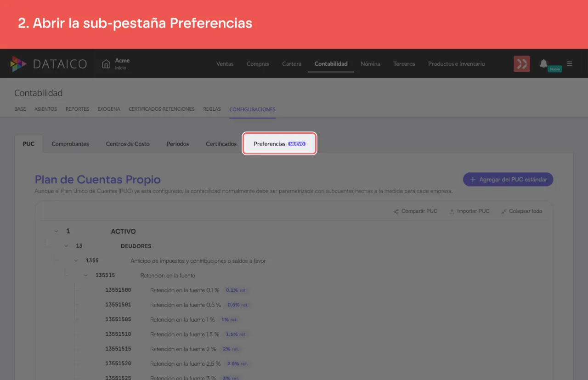Screen dimensions: 588x380
Task: Select account 13551515 Retención 2 %
Action: (160, 349)
